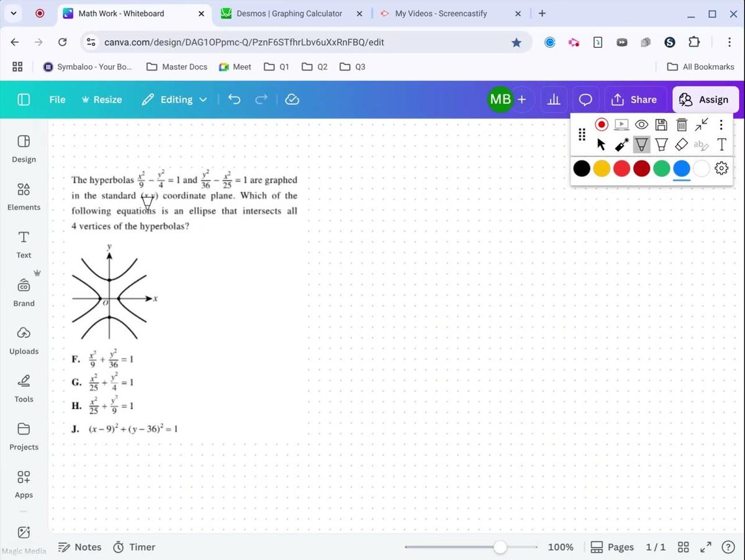Toggle annotation visibility with the eye icon

tap(641, 124)
